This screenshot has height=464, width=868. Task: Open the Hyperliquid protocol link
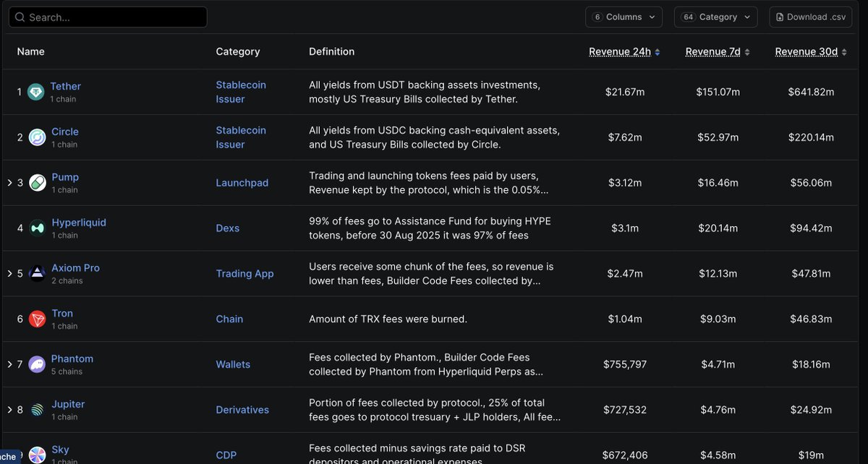tap(79, 223)
